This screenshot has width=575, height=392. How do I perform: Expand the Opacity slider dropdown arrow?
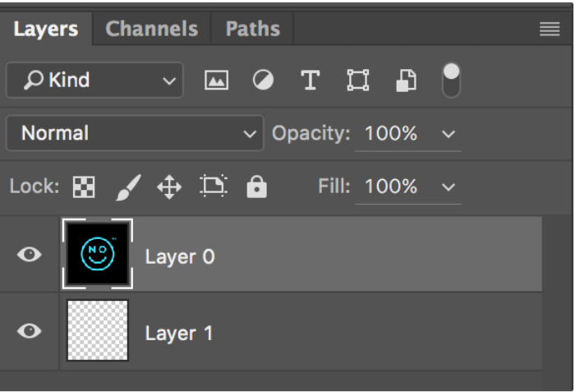[448, 134]
